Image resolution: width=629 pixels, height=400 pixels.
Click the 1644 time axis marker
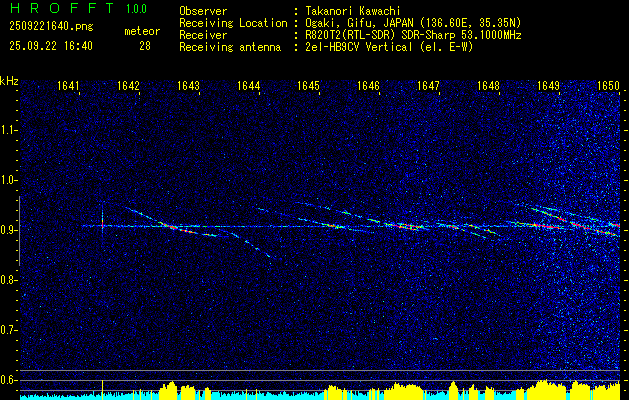[x=248, y=86]
